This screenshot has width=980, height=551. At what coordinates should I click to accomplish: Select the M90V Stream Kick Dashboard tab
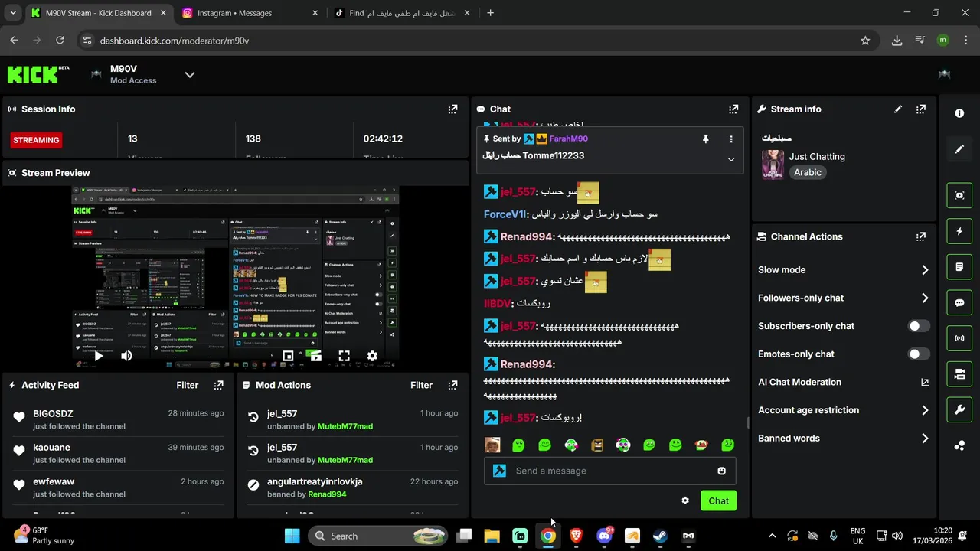coord(99,13)
